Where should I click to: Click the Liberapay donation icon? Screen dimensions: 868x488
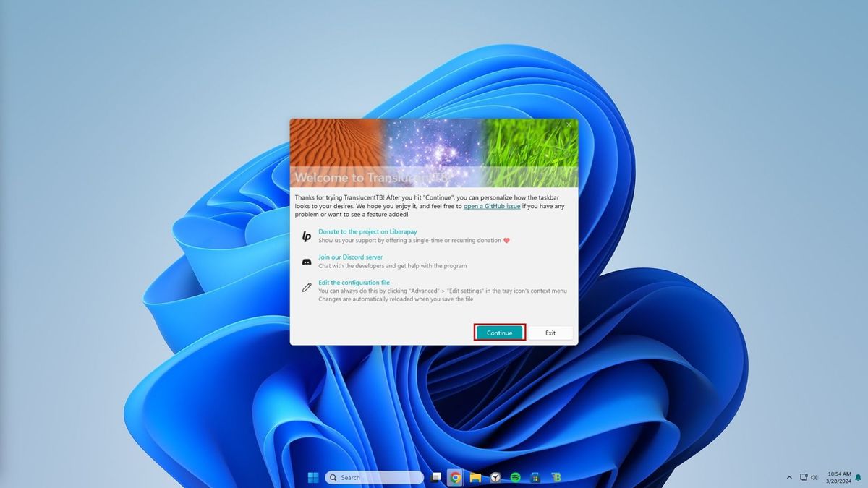307,236
